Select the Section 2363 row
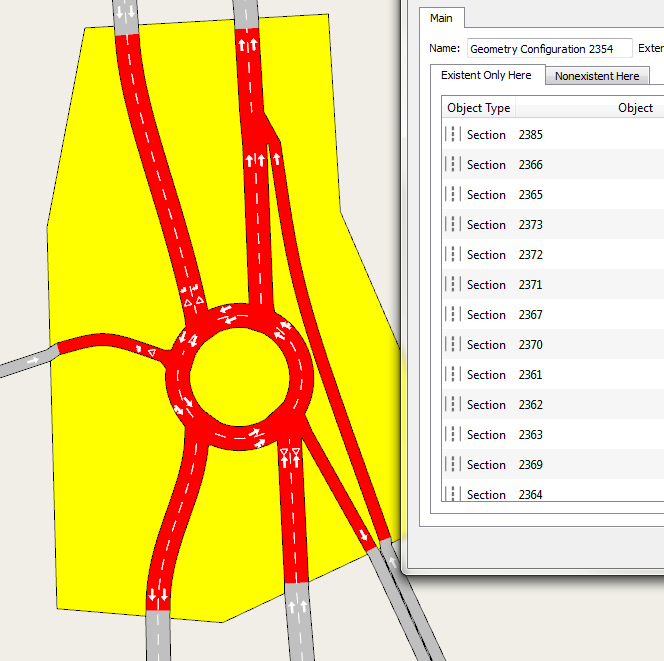Screen dimensions: 664x661 (530, 435)
